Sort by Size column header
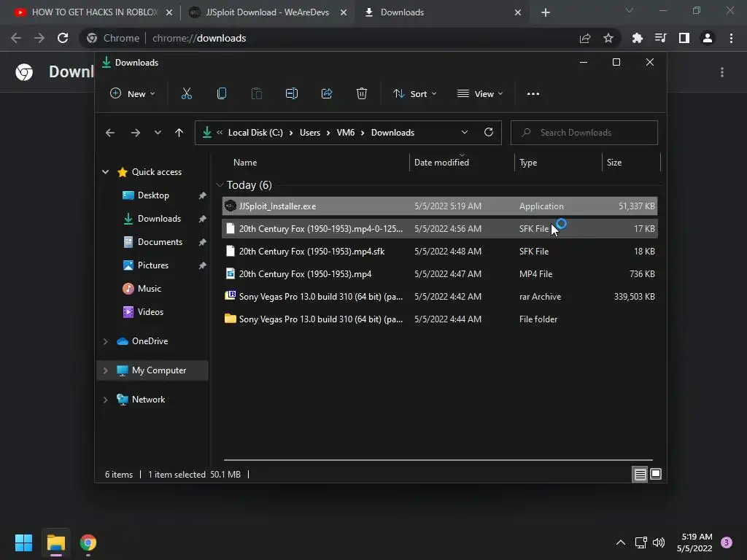The image size is (747, 560). [614, 163]
